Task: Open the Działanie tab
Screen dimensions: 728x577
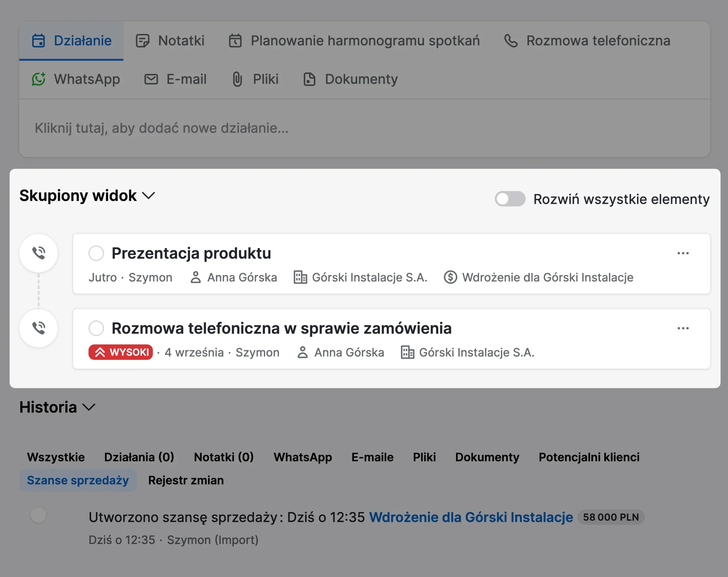Action: [x=71, y=40]
